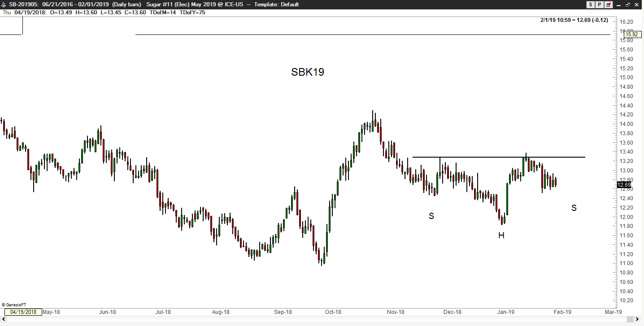Click the Aug-18 label on date axis

221,312
